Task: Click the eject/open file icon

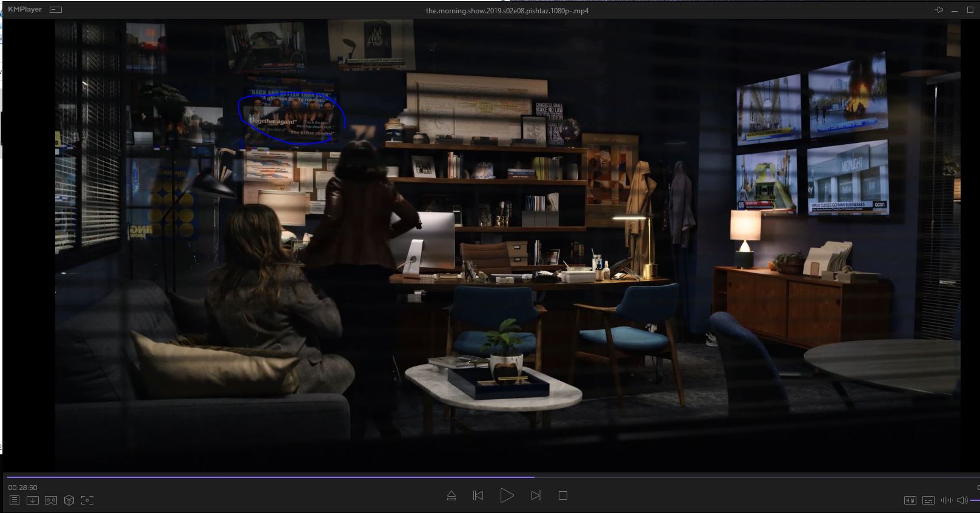Action: 452,495
